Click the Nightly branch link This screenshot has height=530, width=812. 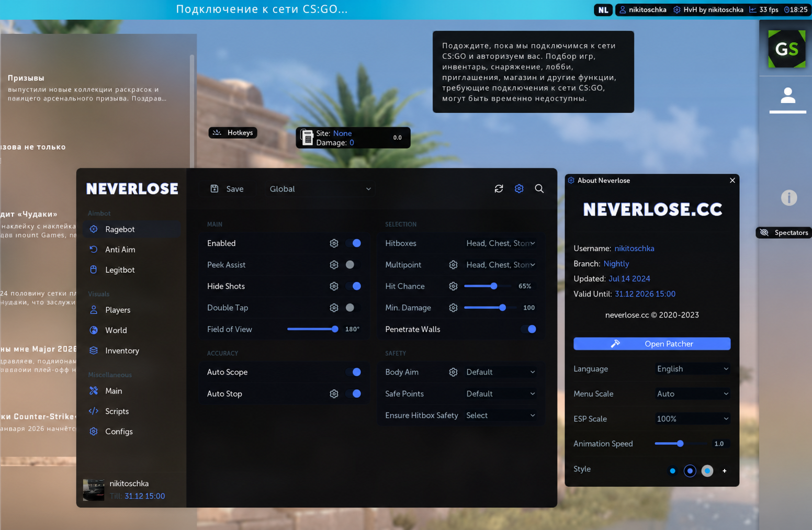tap(616, 264)
